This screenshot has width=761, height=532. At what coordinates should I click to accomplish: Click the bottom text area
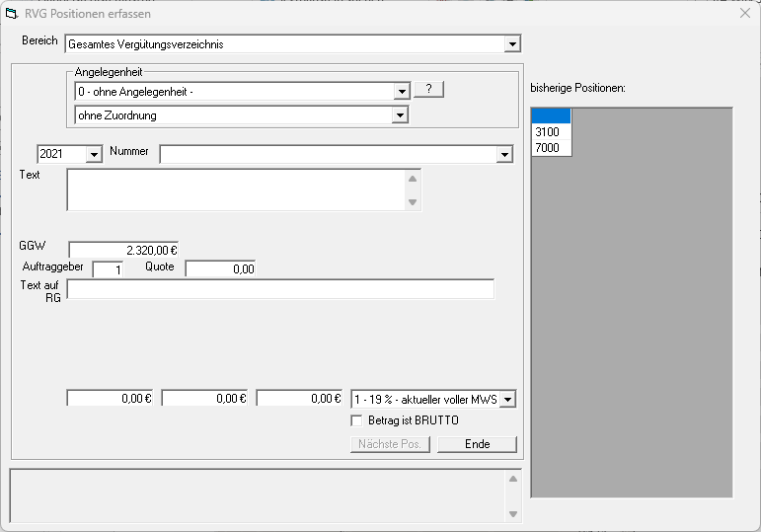[258, 496]
